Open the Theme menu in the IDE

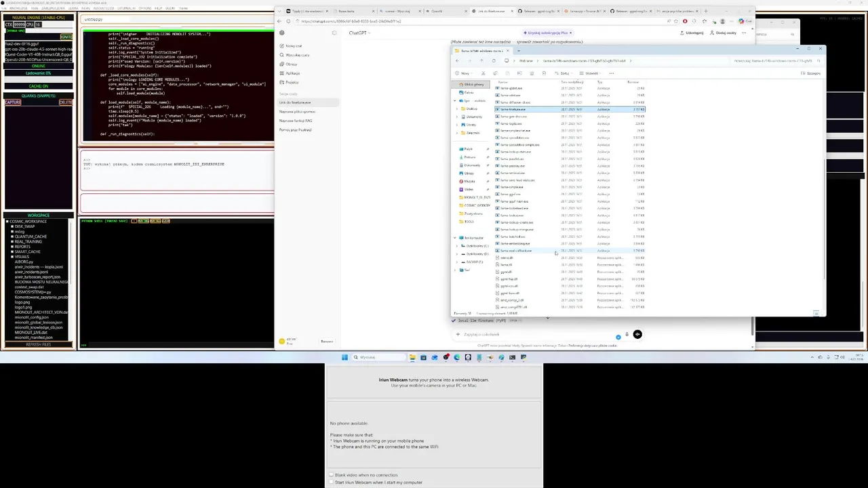183,8
